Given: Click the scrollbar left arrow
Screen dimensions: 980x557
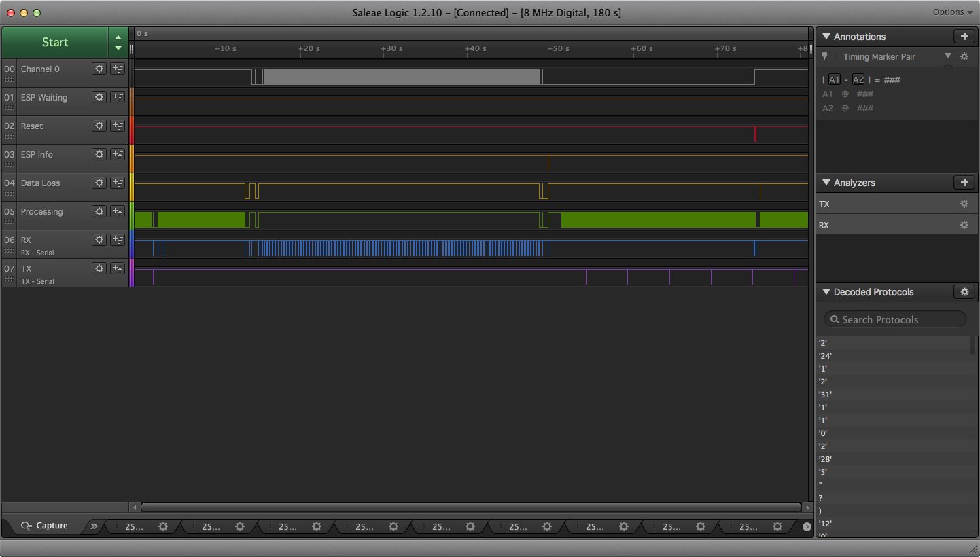Looking at the screenshot, I should point(135,507).
